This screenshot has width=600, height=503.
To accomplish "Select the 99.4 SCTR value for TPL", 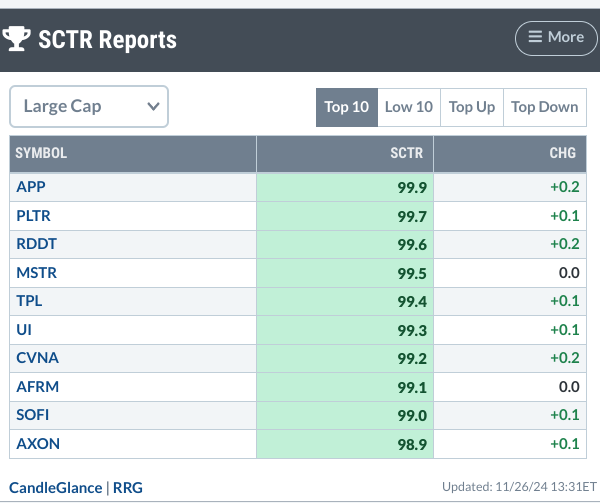I will point(412,301).
